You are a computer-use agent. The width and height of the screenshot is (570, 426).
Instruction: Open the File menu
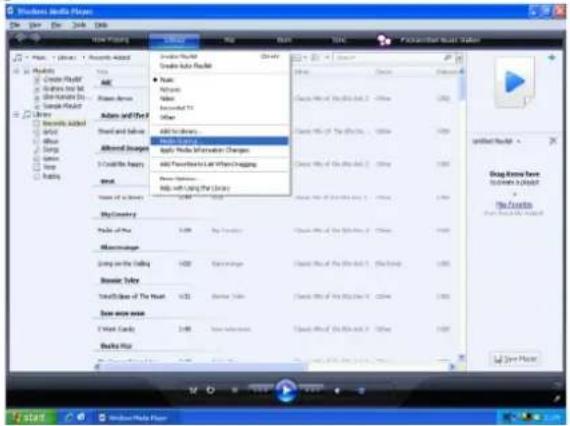coord(15,25)
